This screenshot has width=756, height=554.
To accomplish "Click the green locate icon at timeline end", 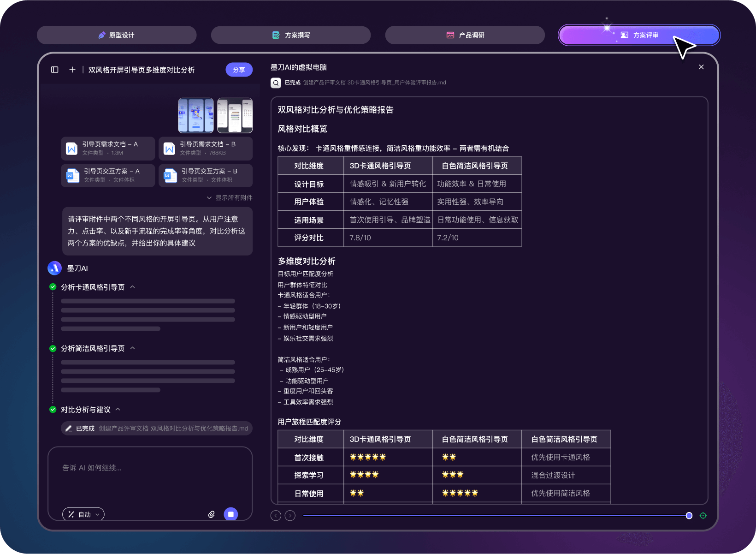I will (703, 516).
